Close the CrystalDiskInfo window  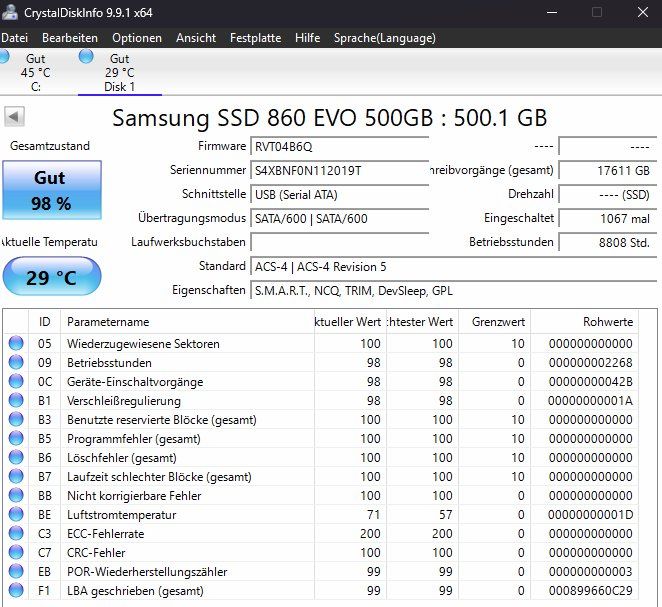pos(643,12)
